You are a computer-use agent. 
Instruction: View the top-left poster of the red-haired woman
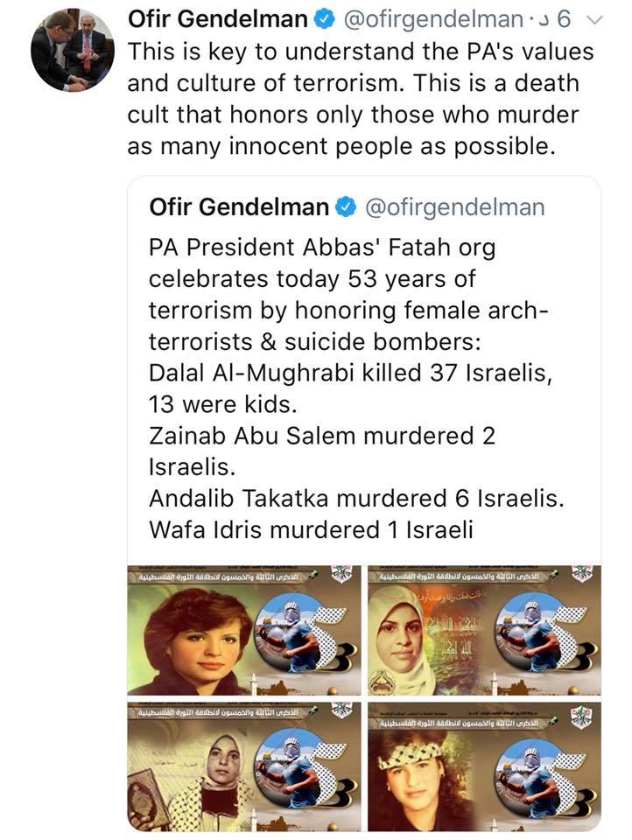point(244,630)
